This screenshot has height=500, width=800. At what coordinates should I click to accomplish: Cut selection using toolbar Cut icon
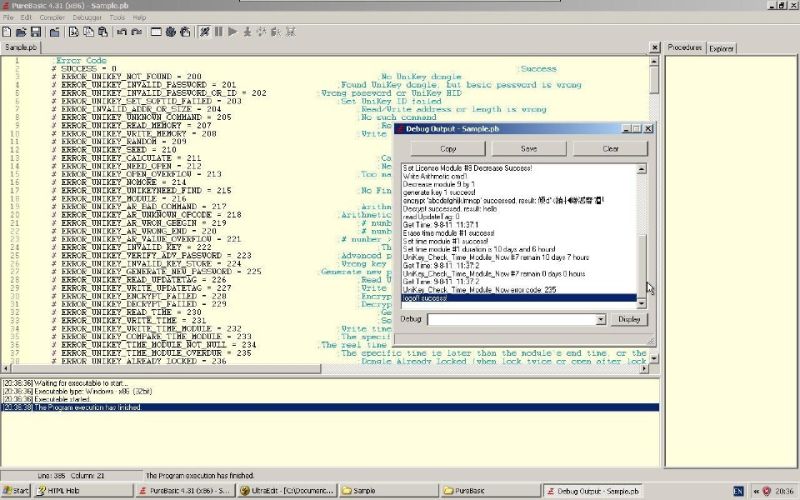(73, 32)
